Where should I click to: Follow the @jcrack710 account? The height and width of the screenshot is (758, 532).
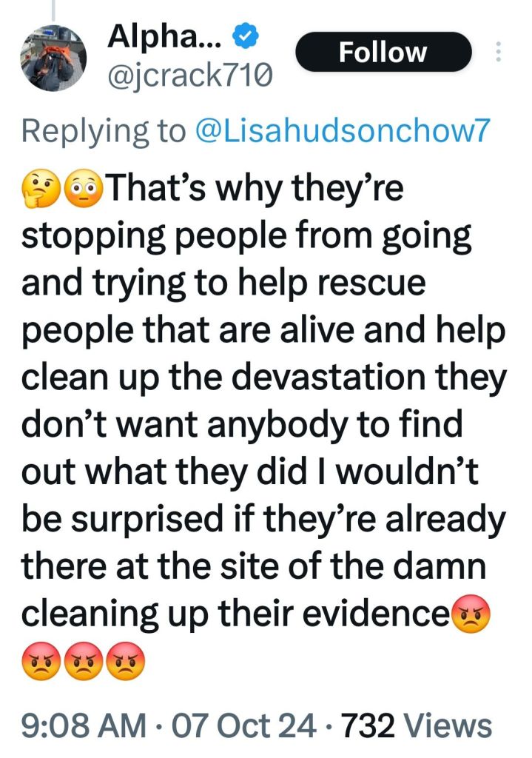tap(383, 52)
